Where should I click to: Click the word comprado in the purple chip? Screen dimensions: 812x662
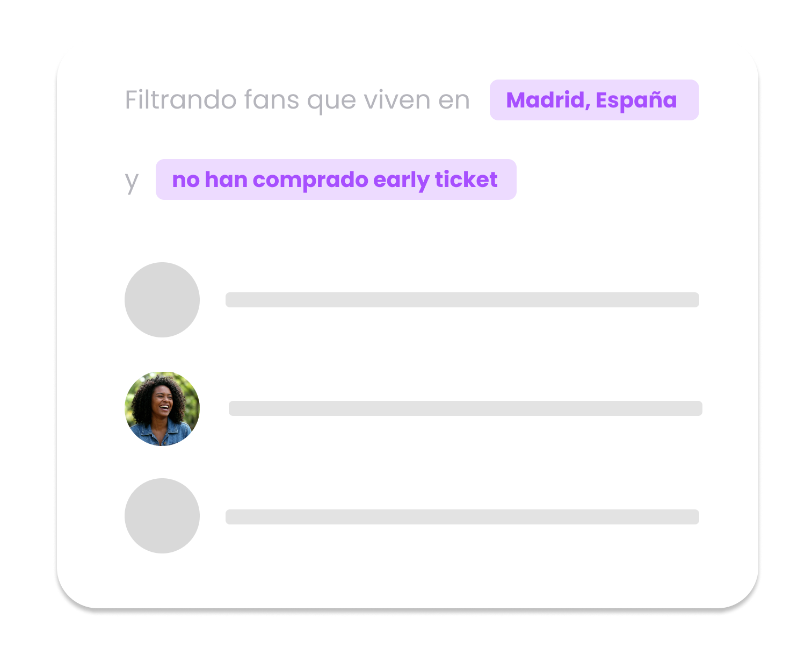click(x=310, y=179)
